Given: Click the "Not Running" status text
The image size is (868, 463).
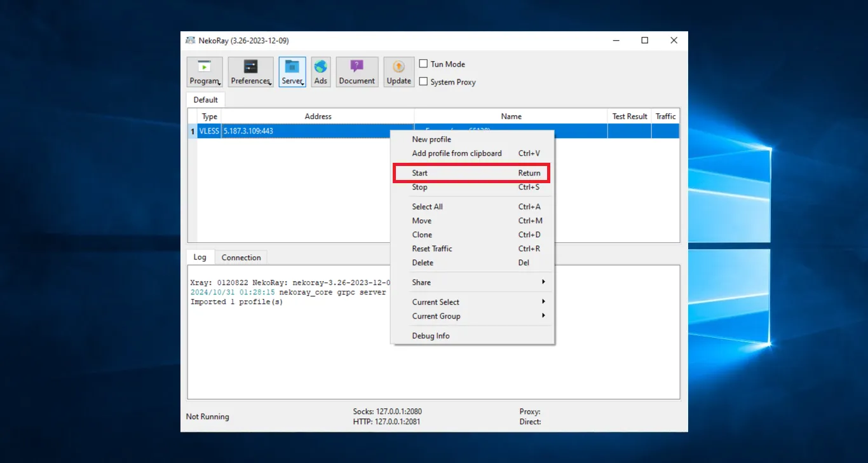Looking at the screenshot, I should point(207,417).
